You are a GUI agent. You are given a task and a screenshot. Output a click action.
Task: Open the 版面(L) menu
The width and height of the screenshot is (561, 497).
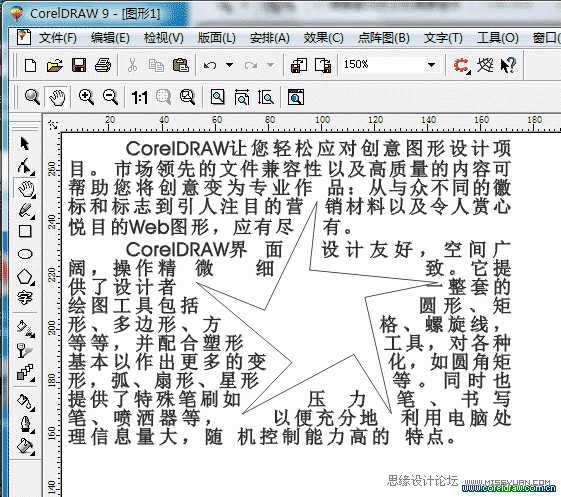coord(216,38)
